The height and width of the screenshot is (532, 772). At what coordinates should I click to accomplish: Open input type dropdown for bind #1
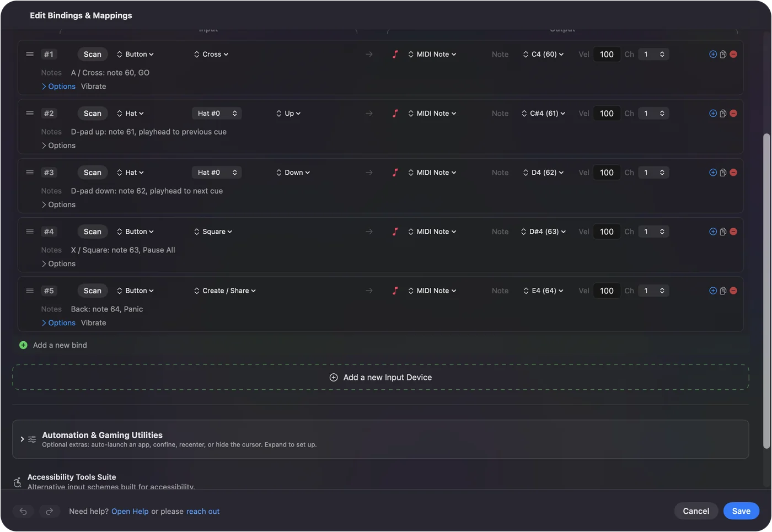click(135, 54)
